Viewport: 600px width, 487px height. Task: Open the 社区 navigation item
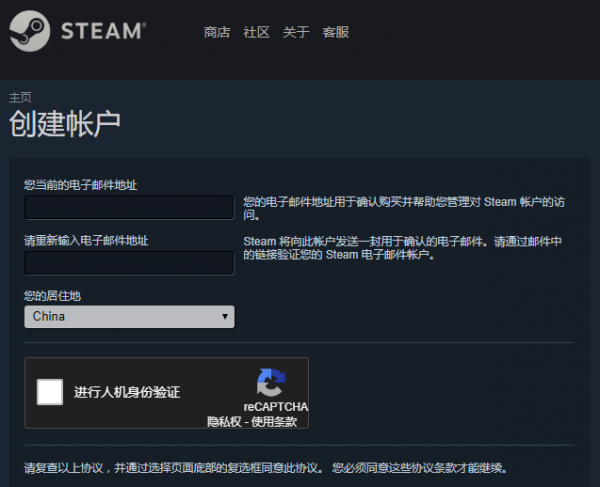coord(257,32)
